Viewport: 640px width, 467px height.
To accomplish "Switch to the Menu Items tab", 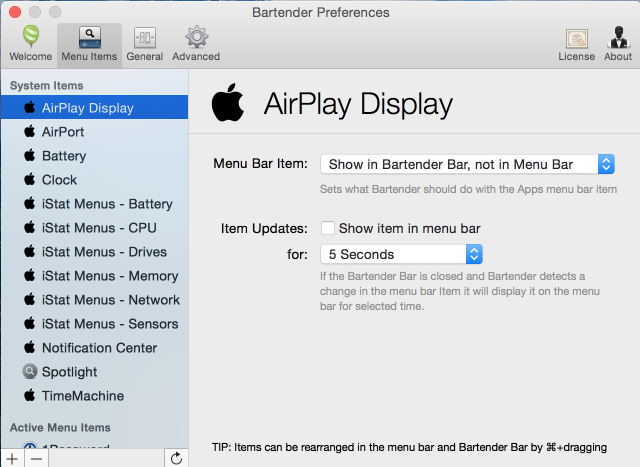I will 89,43.
